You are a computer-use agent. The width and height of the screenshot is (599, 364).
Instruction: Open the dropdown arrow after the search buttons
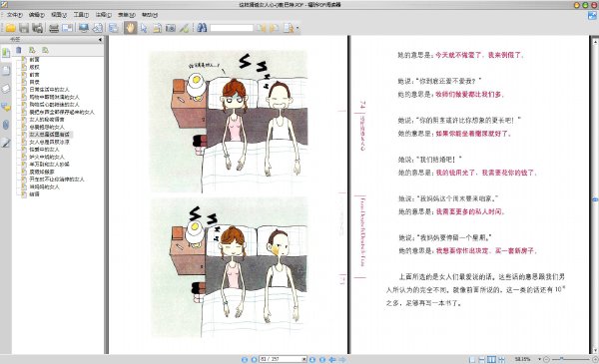(x=298, y=28)
